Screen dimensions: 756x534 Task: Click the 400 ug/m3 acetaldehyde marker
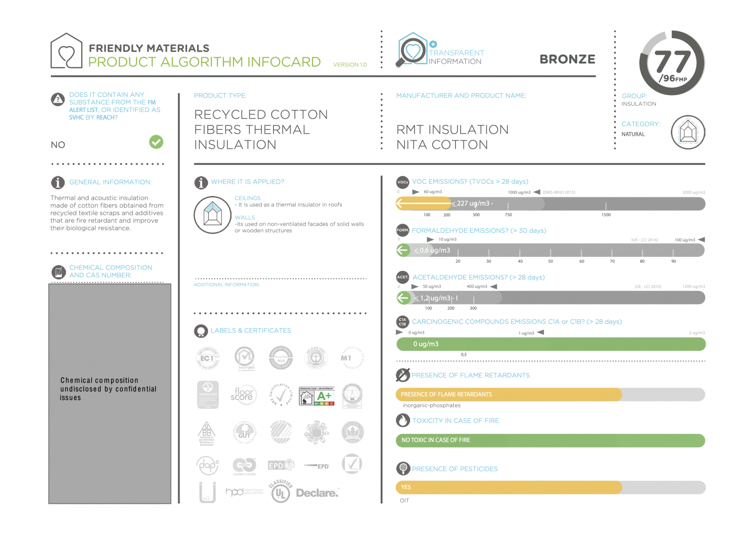pos(482,287)
